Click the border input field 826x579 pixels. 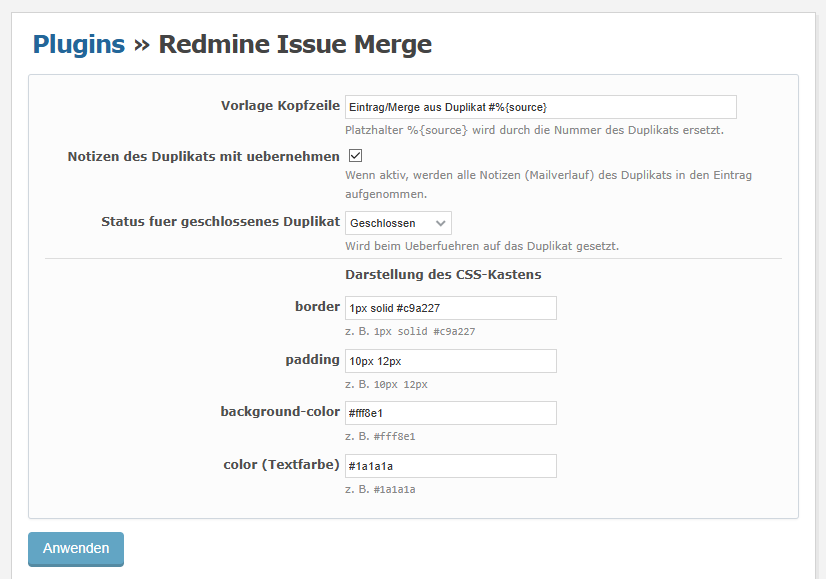[450, 308]
